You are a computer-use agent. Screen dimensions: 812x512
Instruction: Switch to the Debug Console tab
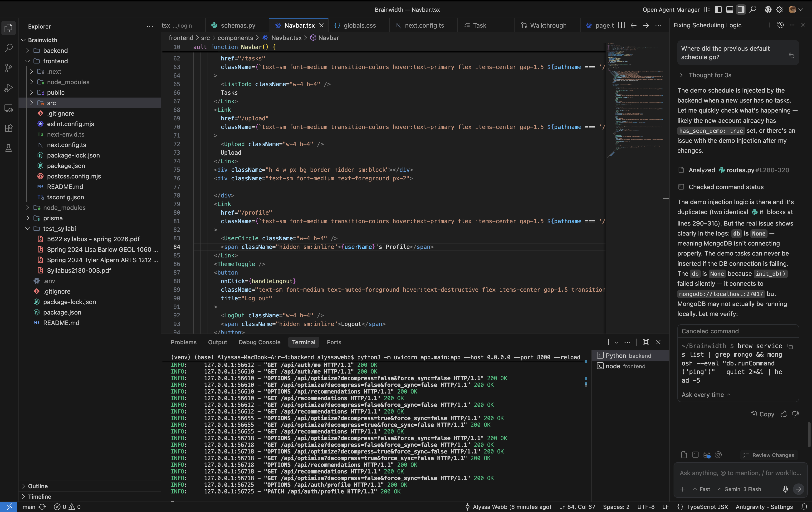point(259,342)
